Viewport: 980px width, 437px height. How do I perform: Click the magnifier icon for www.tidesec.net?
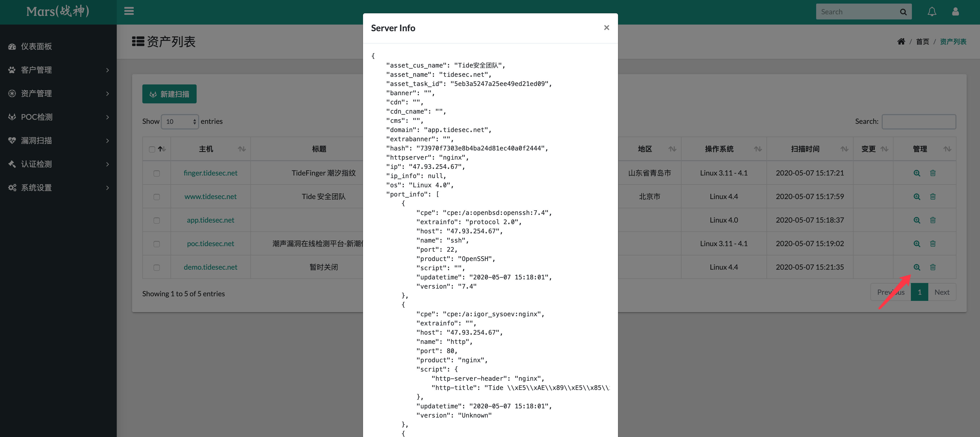point(916,196)
